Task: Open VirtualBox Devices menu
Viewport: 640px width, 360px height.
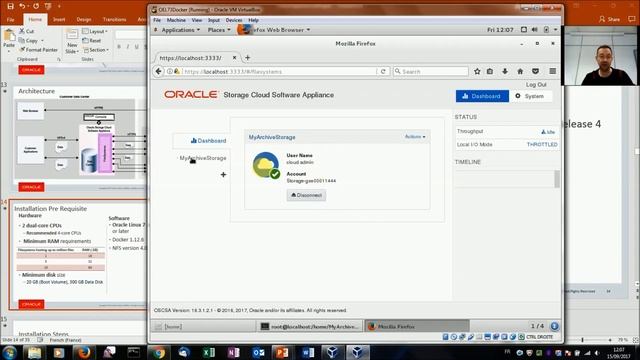Action: pyautogui.click(x=234, y=20)
